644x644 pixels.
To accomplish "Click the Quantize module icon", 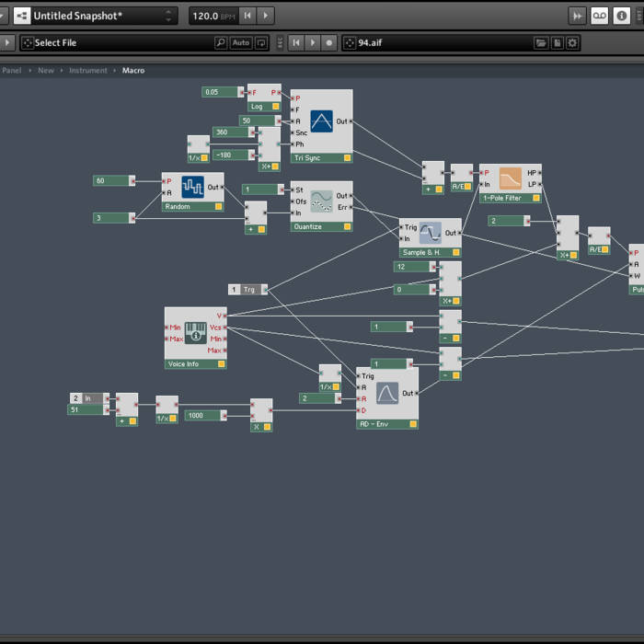I will (321, 200).
